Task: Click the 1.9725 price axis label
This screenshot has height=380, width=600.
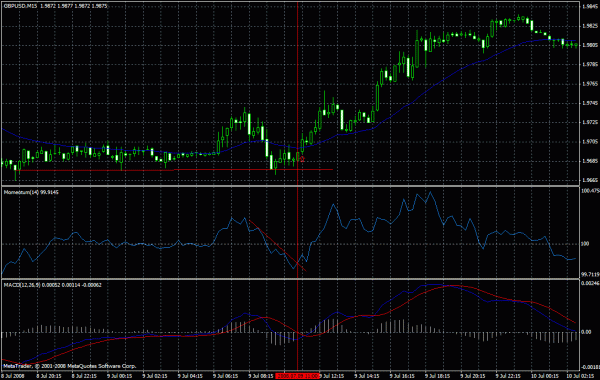Action: 590,122
